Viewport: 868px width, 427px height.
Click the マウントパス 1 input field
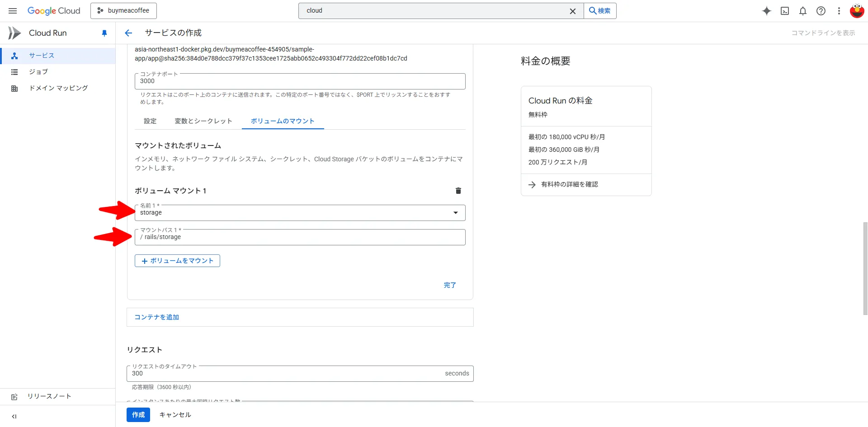coord(300,237)
